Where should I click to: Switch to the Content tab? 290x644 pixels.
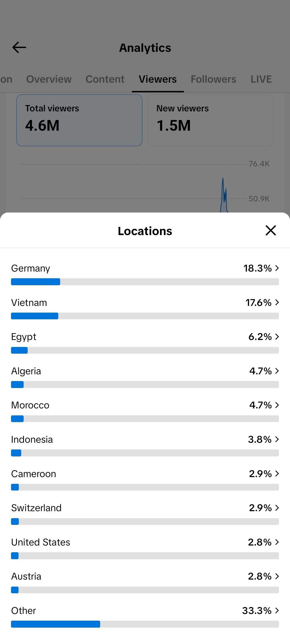[105, 79]
